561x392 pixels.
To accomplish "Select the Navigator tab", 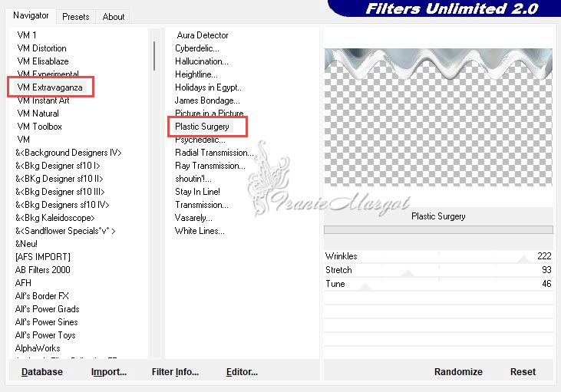I will [31, 15].
